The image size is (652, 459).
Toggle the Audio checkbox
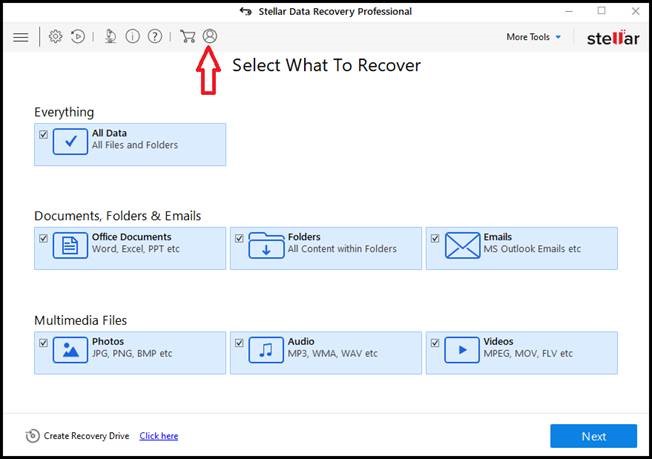(239, 343)
